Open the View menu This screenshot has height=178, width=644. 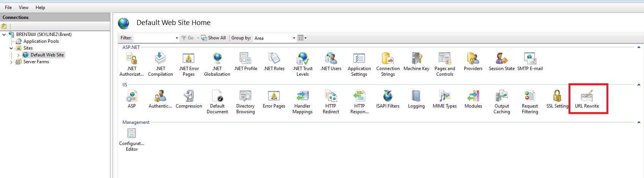click(24, 7)
